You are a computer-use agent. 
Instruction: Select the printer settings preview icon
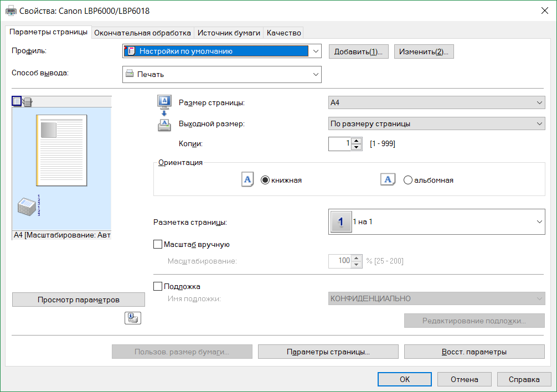point(27,102)
